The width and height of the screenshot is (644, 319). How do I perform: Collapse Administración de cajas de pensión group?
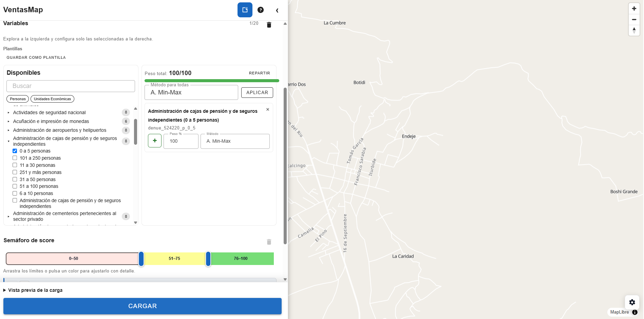pos(8,141)
